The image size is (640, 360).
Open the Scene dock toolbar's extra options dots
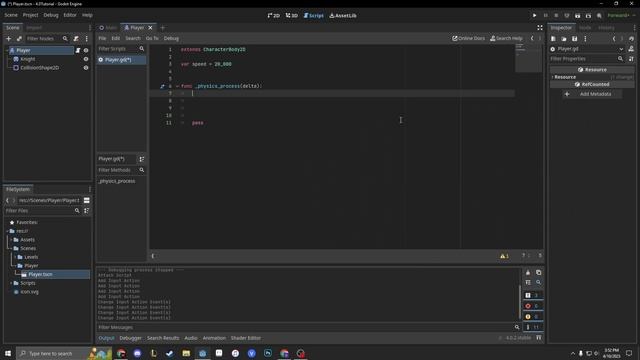coord(87,38)
